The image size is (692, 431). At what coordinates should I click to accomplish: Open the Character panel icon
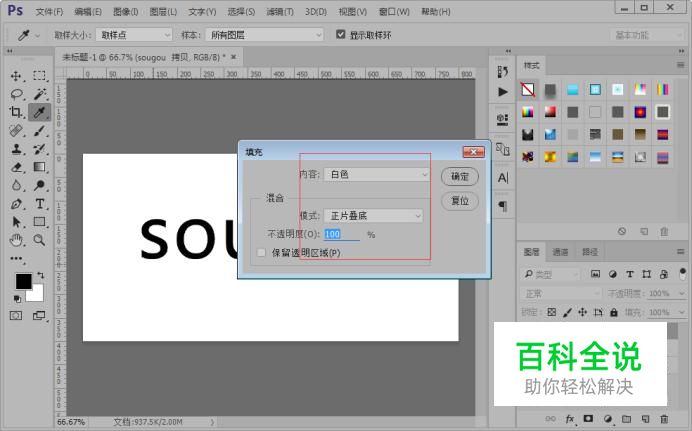click(503, 177)
